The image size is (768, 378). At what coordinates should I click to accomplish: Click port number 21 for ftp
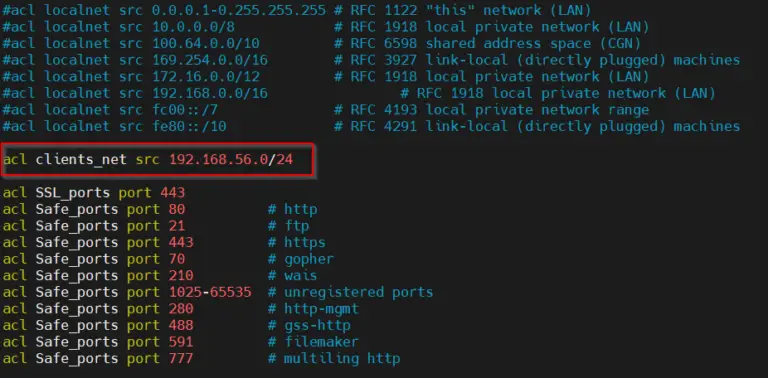coord(177,226)
